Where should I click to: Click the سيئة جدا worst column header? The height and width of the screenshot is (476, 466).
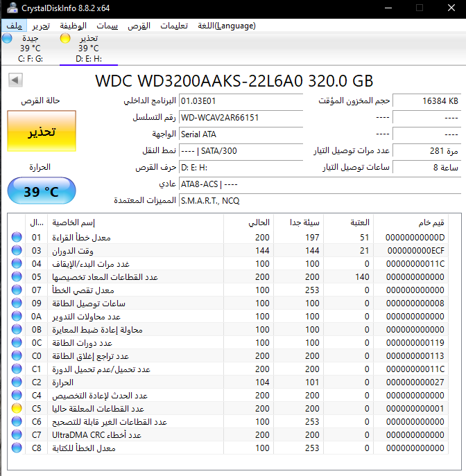(299, 222)
